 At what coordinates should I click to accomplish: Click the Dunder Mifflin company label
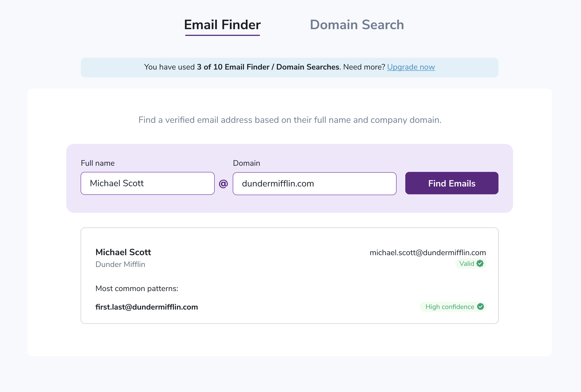pyautogui.click(x=120, y=264)
